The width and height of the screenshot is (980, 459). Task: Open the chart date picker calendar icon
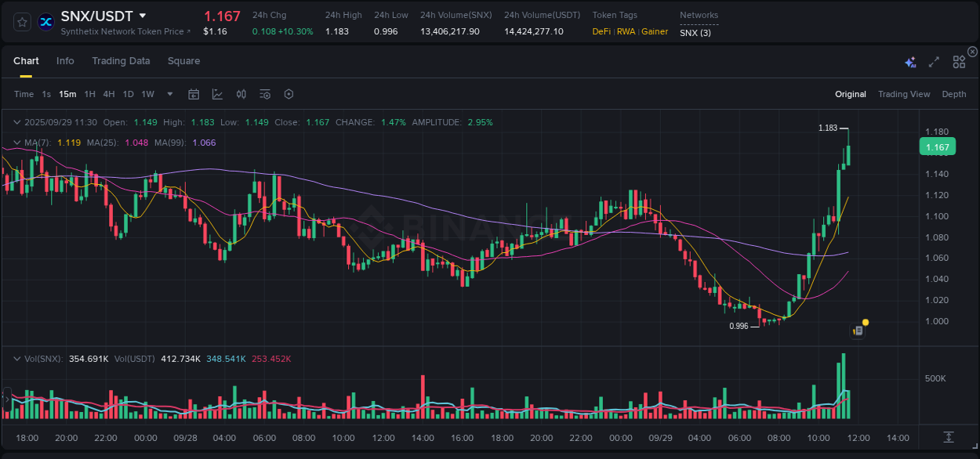pyautogui.click(x=194, y=94)
